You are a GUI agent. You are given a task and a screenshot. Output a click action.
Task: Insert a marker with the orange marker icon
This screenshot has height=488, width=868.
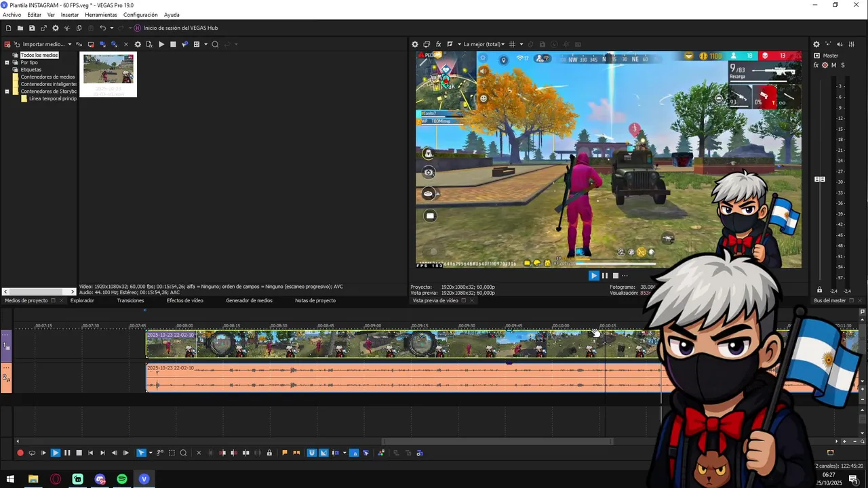click(285, 453)
